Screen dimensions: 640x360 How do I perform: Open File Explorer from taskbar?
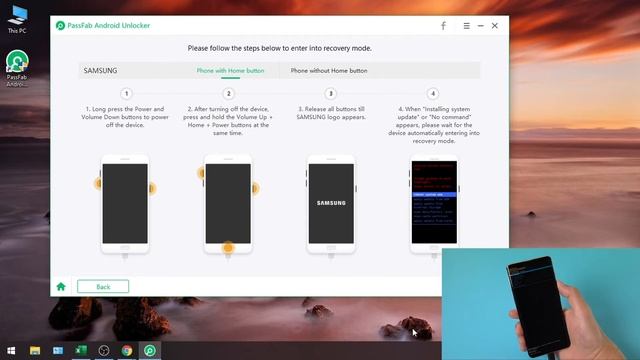35,351
